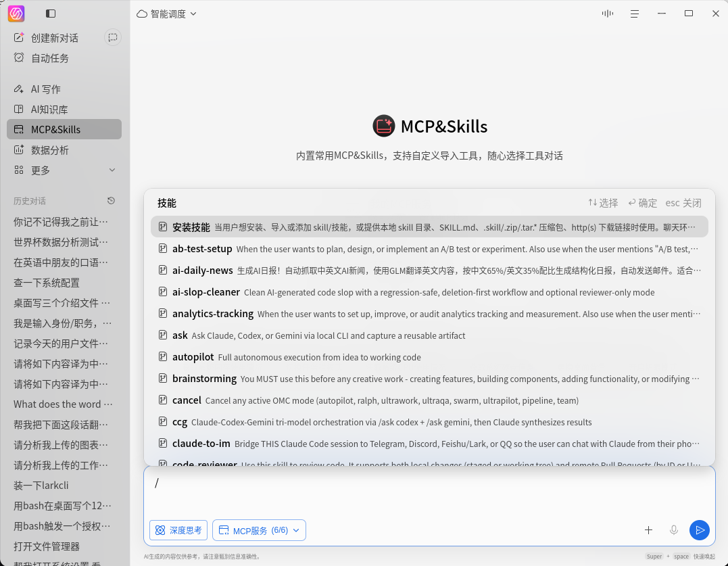Click the esc 关闭 hint
This screenshot has height=566, width=728.
[683, 203]
